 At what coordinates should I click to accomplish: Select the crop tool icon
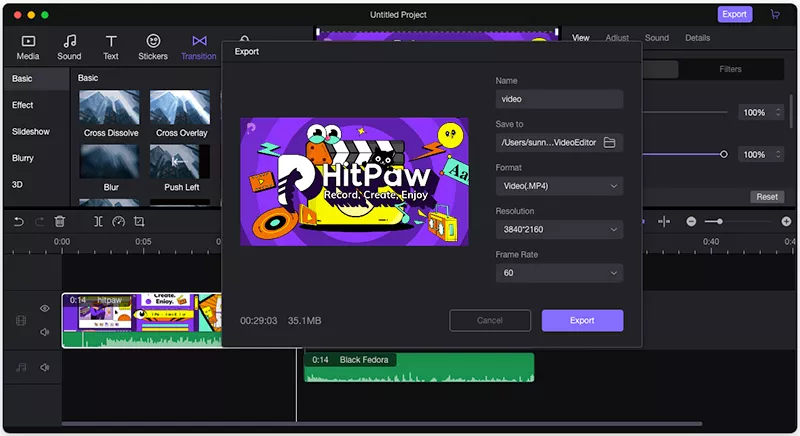[139, 221]
